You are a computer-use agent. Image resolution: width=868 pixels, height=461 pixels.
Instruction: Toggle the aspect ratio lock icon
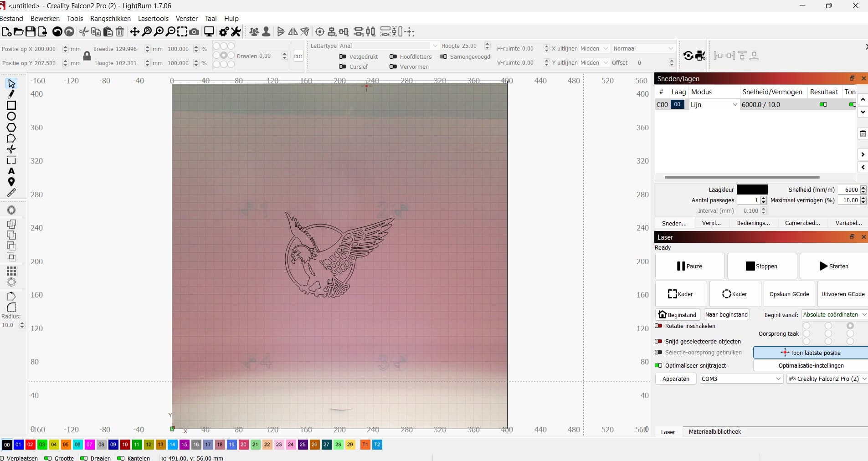tap(87, 56)
